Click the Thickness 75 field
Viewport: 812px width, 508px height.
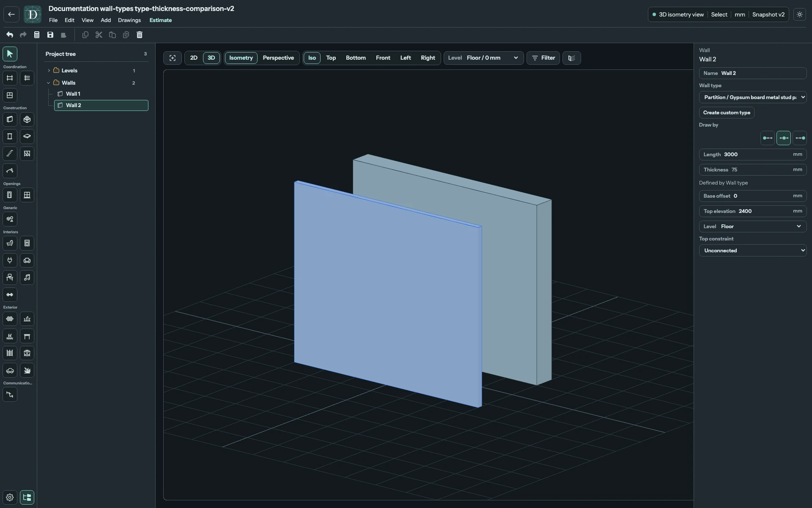click(x=753, y=170)
